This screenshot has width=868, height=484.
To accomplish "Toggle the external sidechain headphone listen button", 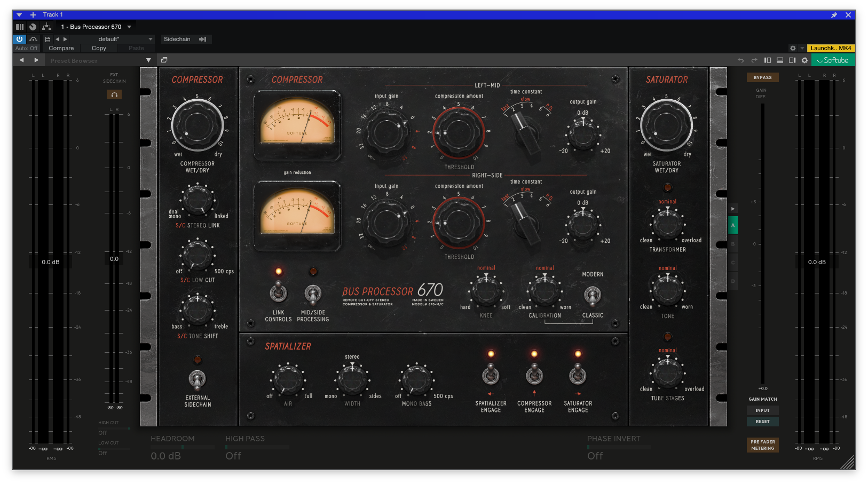I will pyautogui.click(x=114, y=94).
